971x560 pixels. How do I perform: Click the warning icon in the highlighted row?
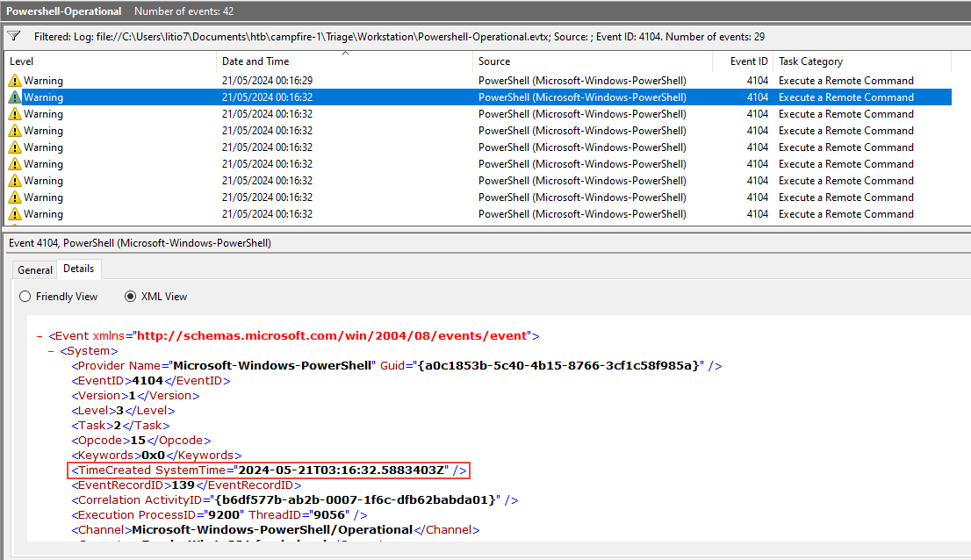(15, 97)
